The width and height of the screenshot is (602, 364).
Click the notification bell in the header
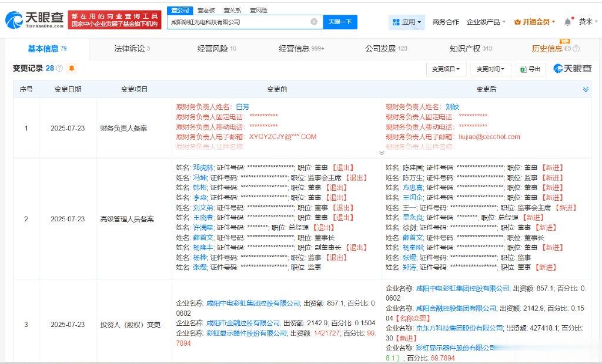pos(568,22)
